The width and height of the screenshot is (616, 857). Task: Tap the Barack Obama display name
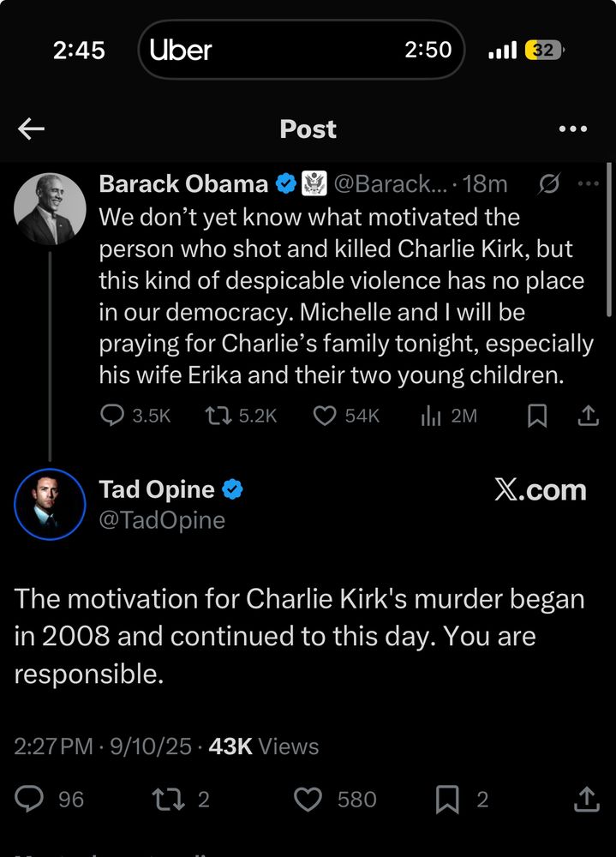[183, 184]
